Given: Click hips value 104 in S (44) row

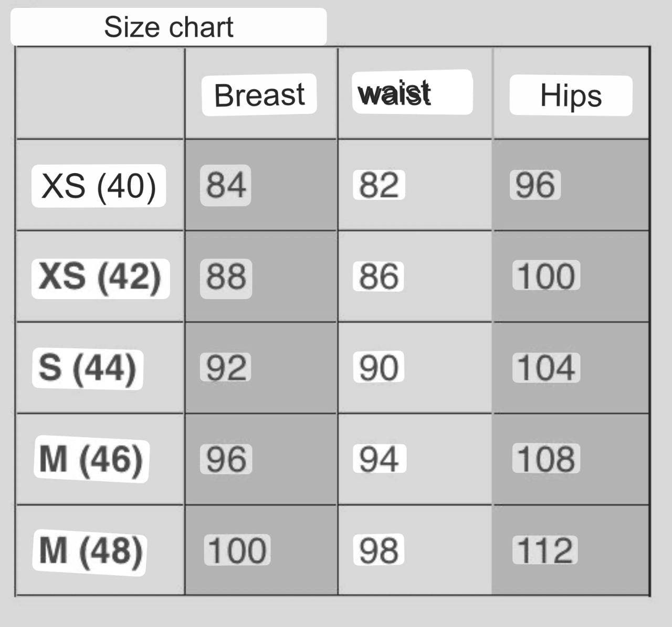Looking at the screenshot, I should tap(546, 368).
